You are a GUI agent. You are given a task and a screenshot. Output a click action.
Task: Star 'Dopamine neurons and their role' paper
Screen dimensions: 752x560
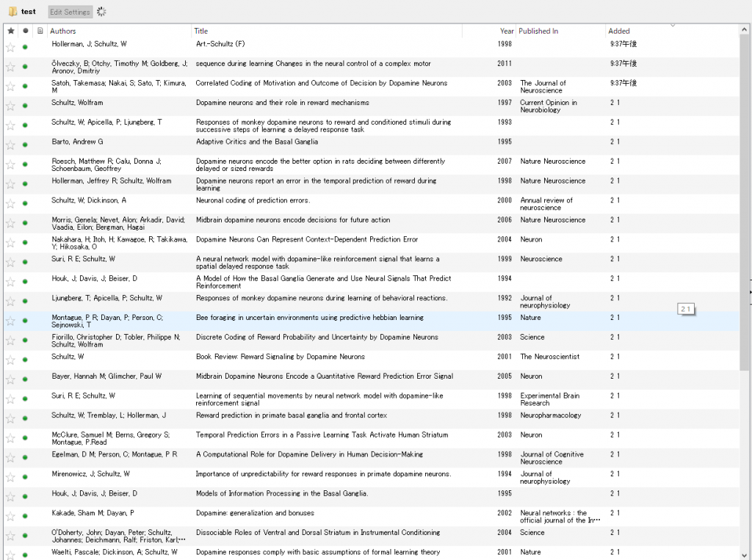pos(10,106)
